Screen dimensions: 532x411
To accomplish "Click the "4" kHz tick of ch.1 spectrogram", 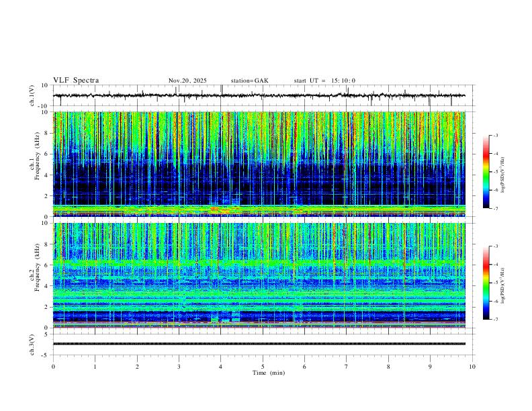I will pyautogui.click(x=47, y=175).
